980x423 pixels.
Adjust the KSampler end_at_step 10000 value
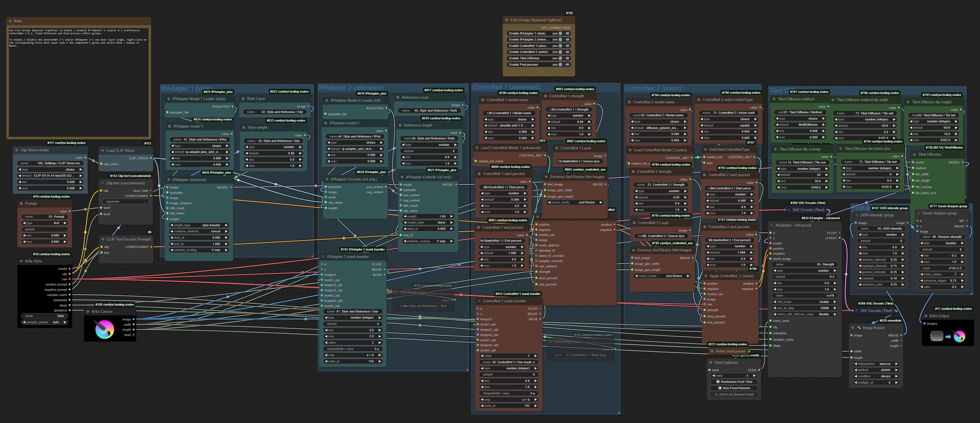coord(805,308)
